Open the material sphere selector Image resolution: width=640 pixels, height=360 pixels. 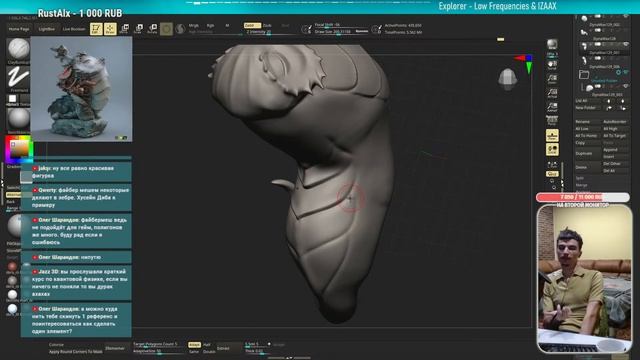(19, 119)
